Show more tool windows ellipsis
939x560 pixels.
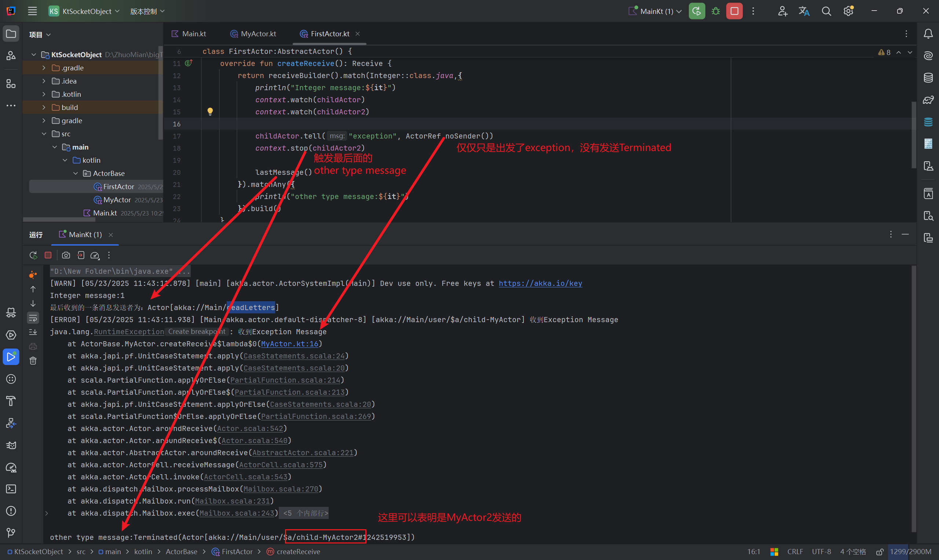click(x=11, y=106)
